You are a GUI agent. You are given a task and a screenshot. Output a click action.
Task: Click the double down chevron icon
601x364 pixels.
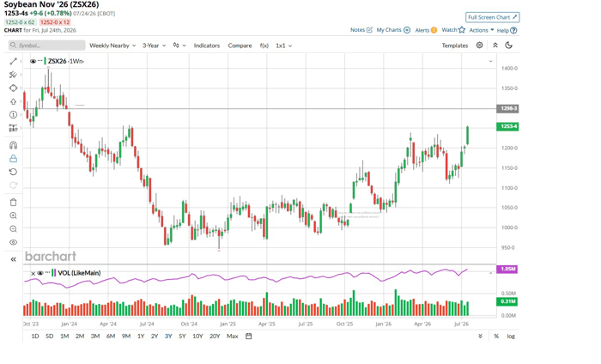pos(480,336)
